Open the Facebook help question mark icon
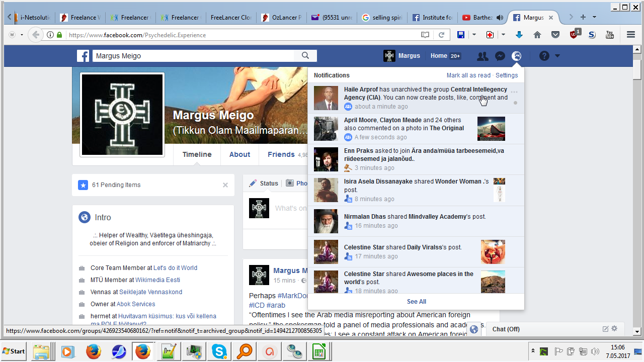The width and height of the screenshot is (644, 362). 544,56
